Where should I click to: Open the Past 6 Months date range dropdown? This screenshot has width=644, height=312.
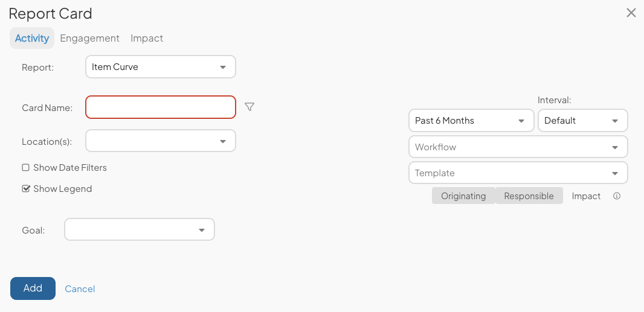[471, 120]
